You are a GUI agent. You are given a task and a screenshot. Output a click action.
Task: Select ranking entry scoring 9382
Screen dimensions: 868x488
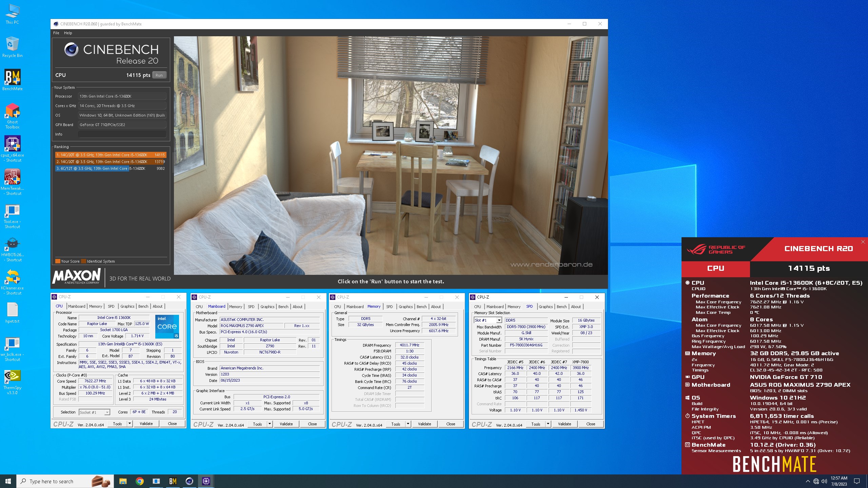[x=111, y=168]
